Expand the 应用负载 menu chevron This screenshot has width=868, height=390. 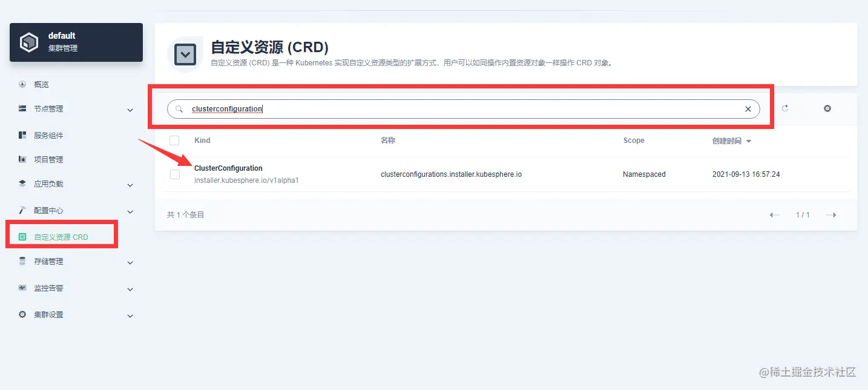pos(130,185)
